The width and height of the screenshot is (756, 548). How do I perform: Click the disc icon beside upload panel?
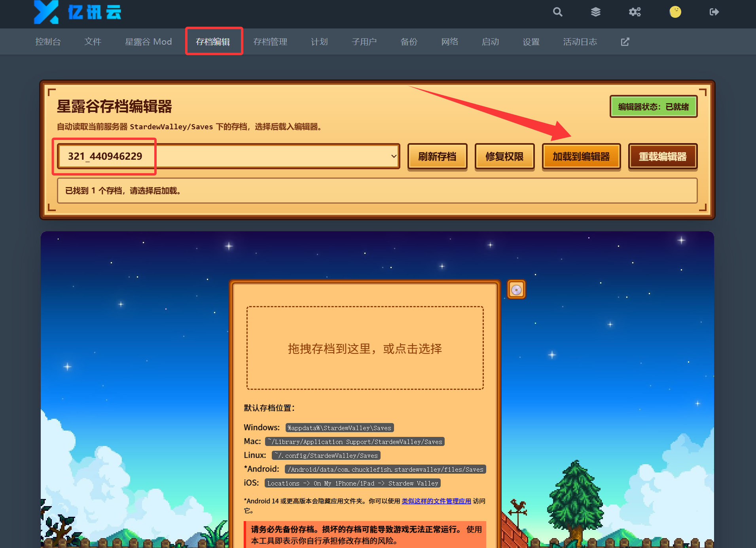(x=516, y=290)
